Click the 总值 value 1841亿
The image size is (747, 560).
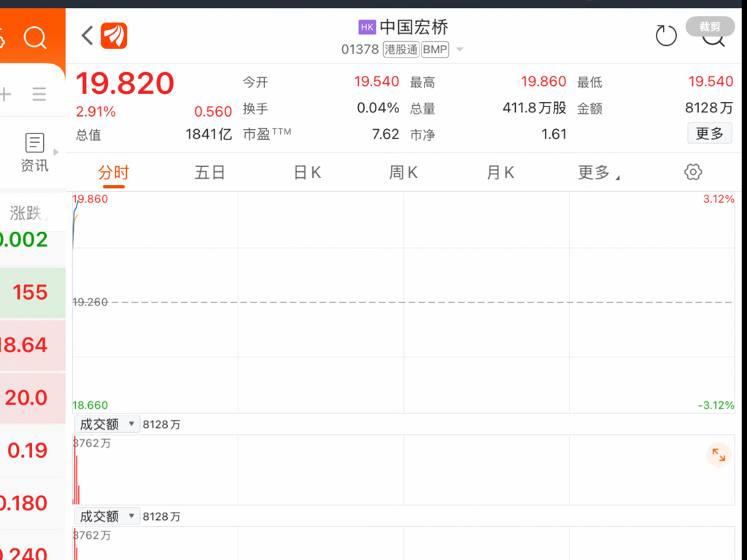tap(208, 135)
